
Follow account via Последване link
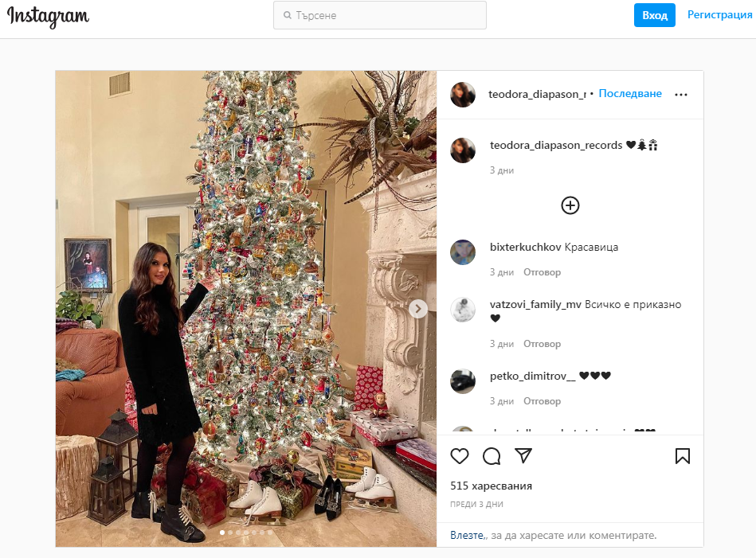click(x=629, y=93)
